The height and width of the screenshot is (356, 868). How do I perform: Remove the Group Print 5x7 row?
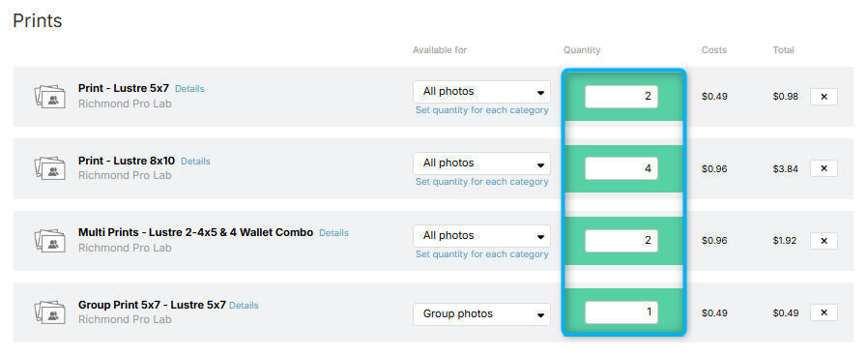click(x=824, y=312)
